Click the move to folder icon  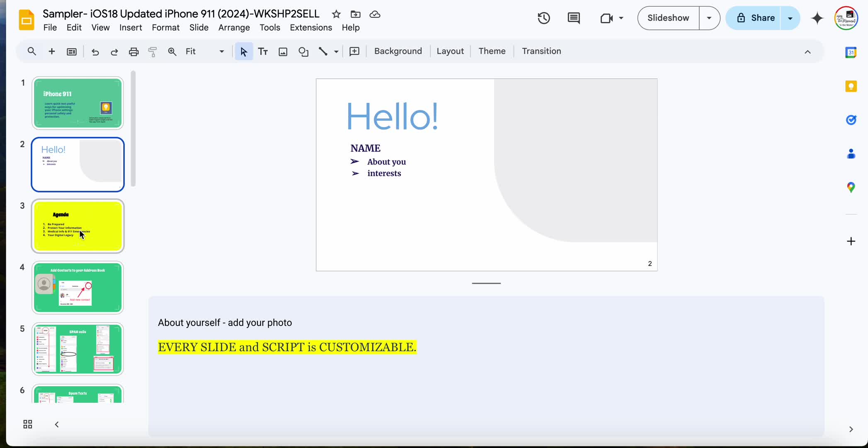(x=355, y=14)
